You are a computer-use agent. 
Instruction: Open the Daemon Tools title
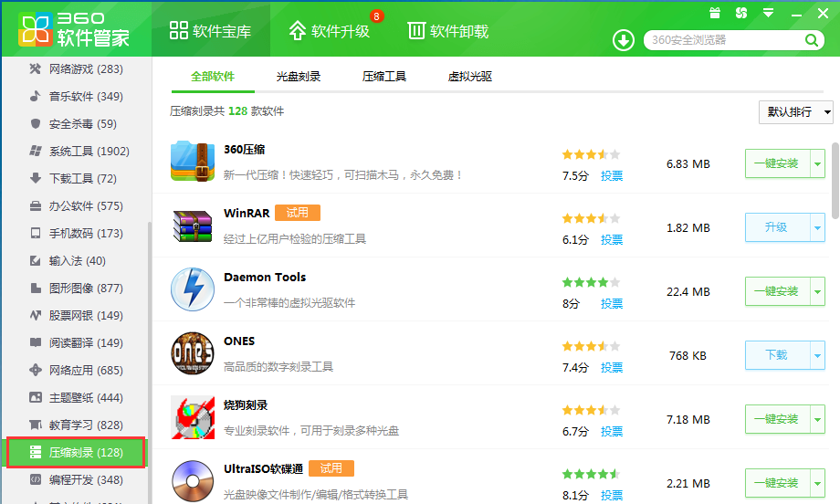[x=265, y=278]
